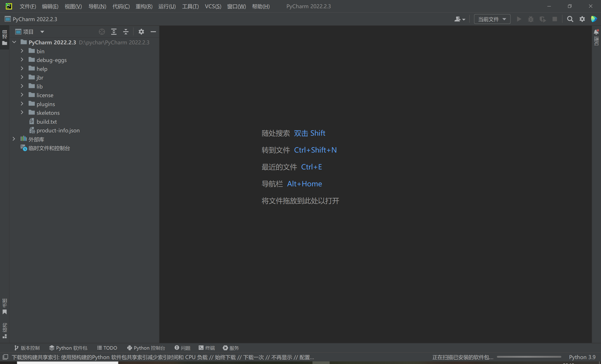Screen dimensions: 601x364
Task: Open TODO tool window
Action: point(107,348)
